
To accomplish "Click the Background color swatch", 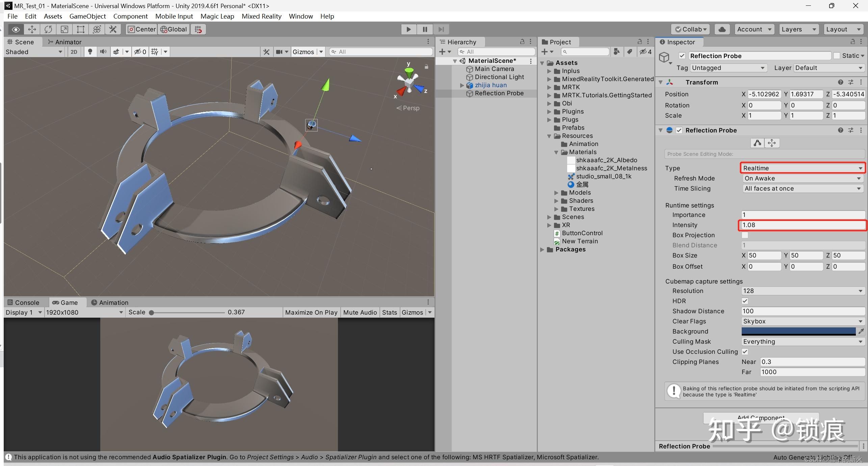I will pyautogui.click(x=798, y=331).
